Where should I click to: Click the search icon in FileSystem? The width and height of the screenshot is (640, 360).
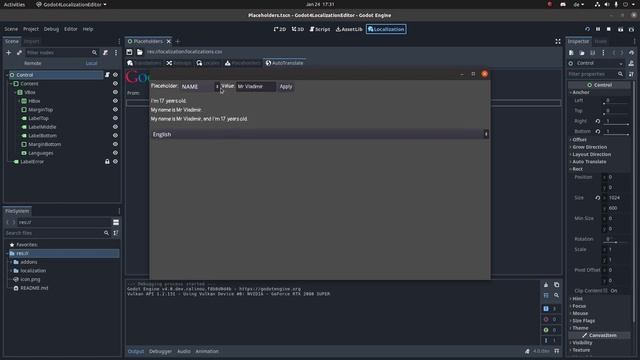[x=107, y=233]
